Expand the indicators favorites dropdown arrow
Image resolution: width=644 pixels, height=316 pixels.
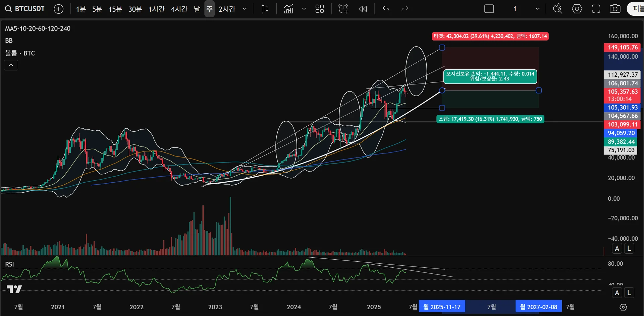(304, 9)
